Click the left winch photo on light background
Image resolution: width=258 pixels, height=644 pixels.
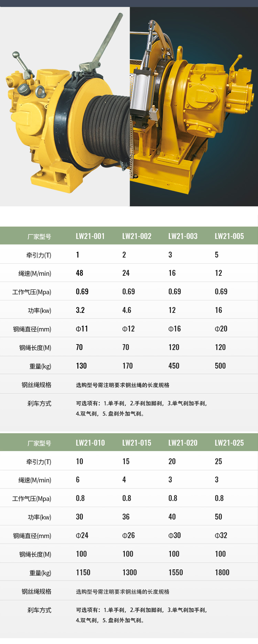65,107
